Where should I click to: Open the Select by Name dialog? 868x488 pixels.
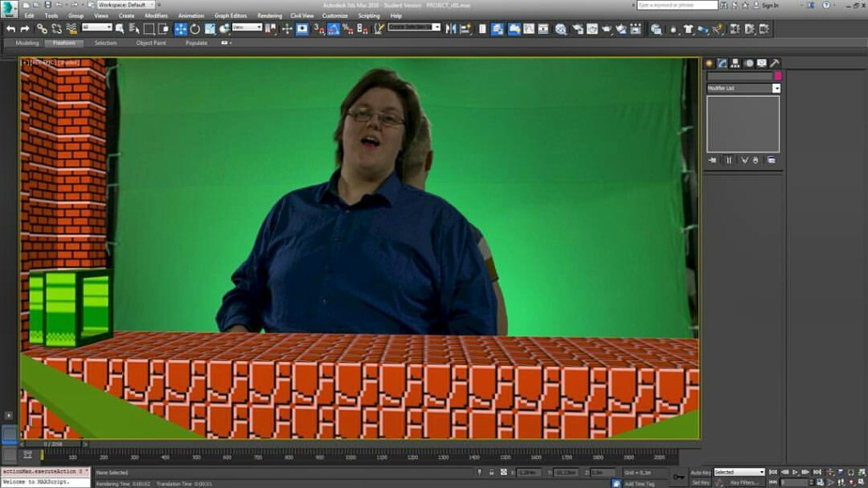(134, 29)
